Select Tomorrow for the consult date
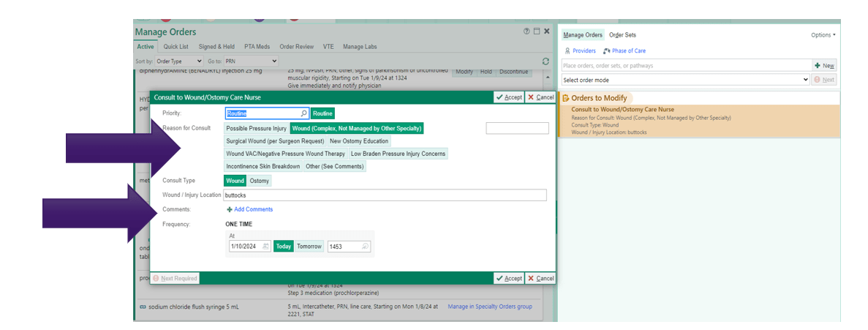Image resolution: width=868 pixels, height=330 pixels. click(309, 247)
